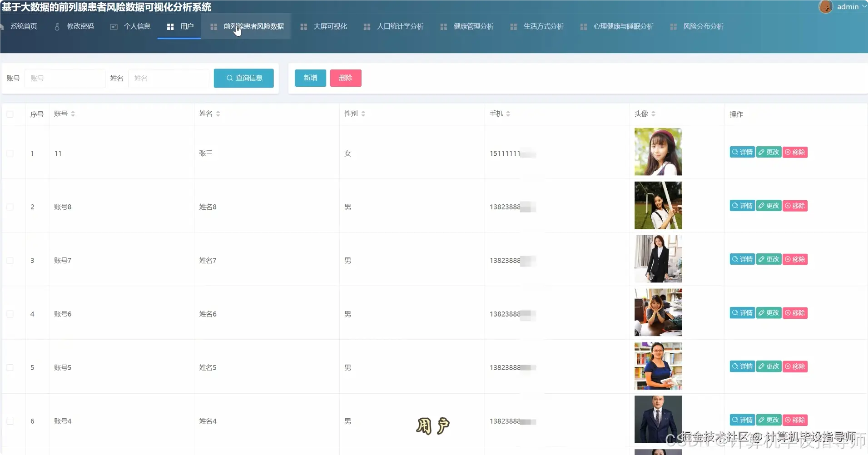Click 更改 for 账号8

tap(769, 206)
